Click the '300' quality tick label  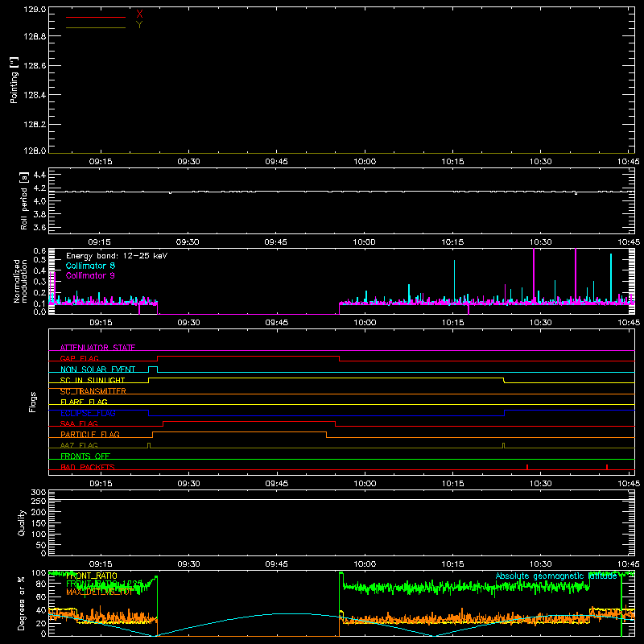[38, 493]
